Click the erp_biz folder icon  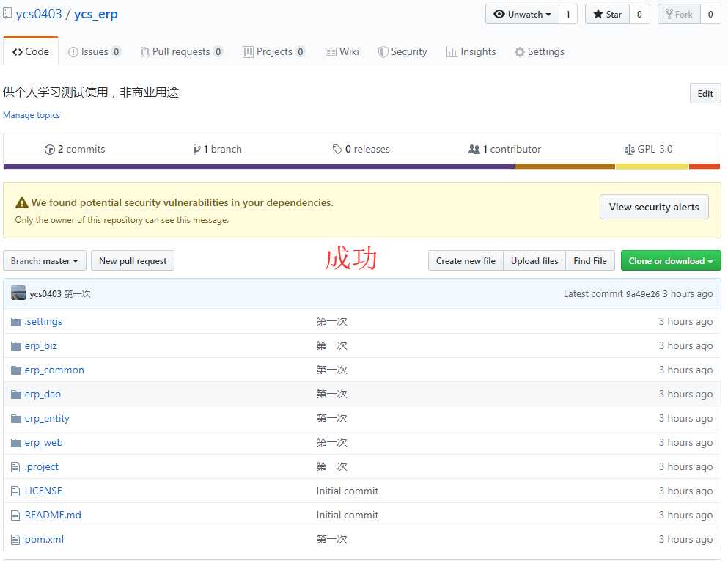(x=16, y=346)
